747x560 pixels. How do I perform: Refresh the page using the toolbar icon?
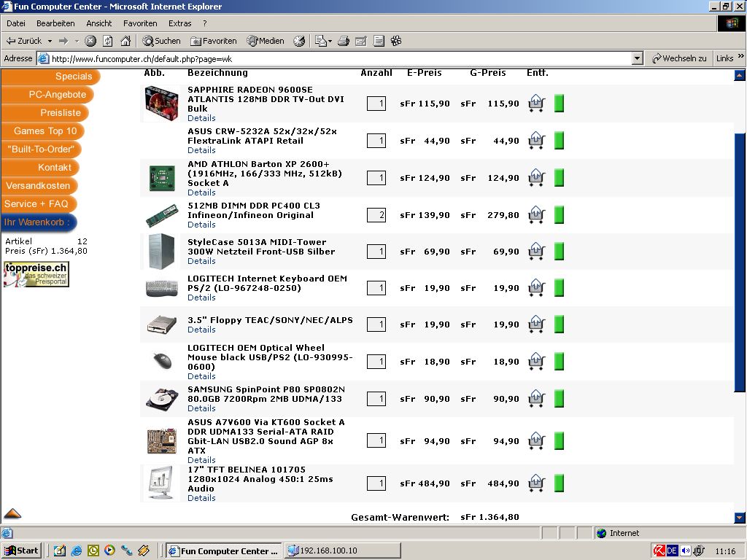[x=108, y=41]
